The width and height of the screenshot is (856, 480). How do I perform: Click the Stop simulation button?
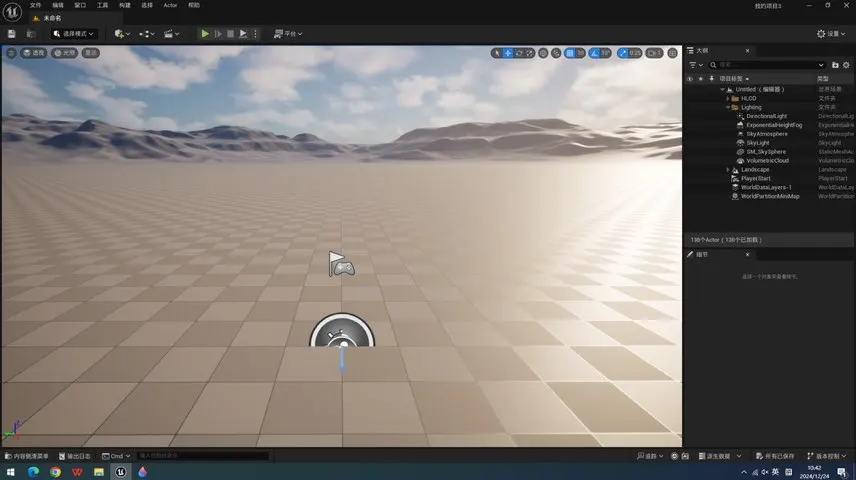(230, 34)
